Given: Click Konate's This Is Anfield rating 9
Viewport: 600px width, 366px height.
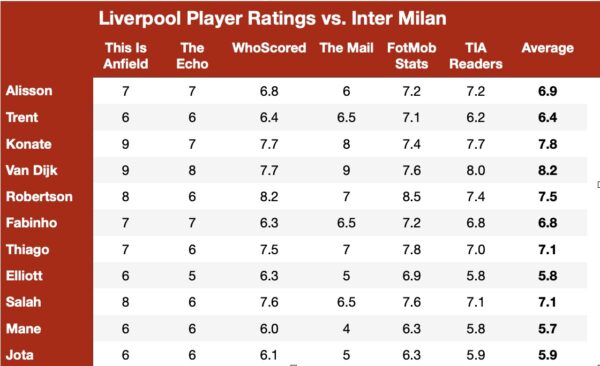Looking at the screenshot, I should tap(126, 144).
